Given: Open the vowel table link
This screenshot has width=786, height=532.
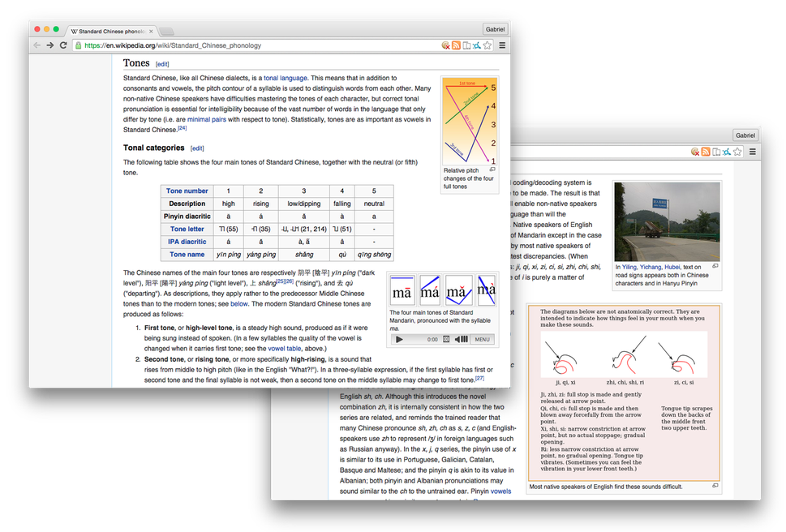Looking at the screenshot, I should [x=284, y=348].
